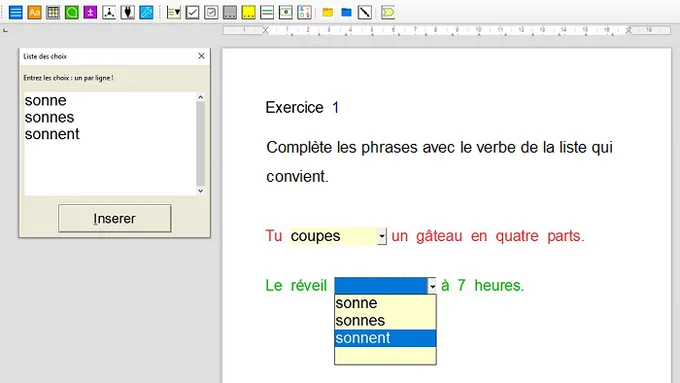Click the rounded checkbox toolbar icon
Image resolution: width=680 pixels, height=383 pixels.
coord(211,13)
